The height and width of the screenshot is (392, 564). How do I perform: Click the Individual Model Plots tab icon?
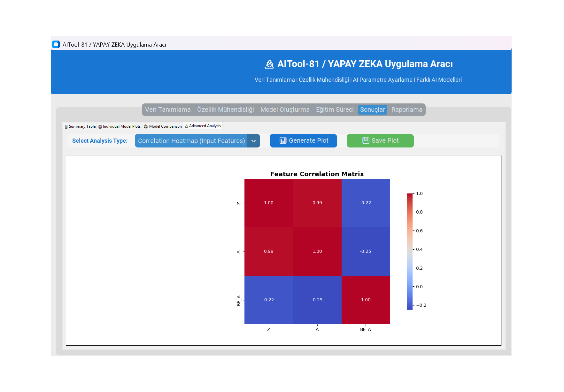(x=100, y=127)
